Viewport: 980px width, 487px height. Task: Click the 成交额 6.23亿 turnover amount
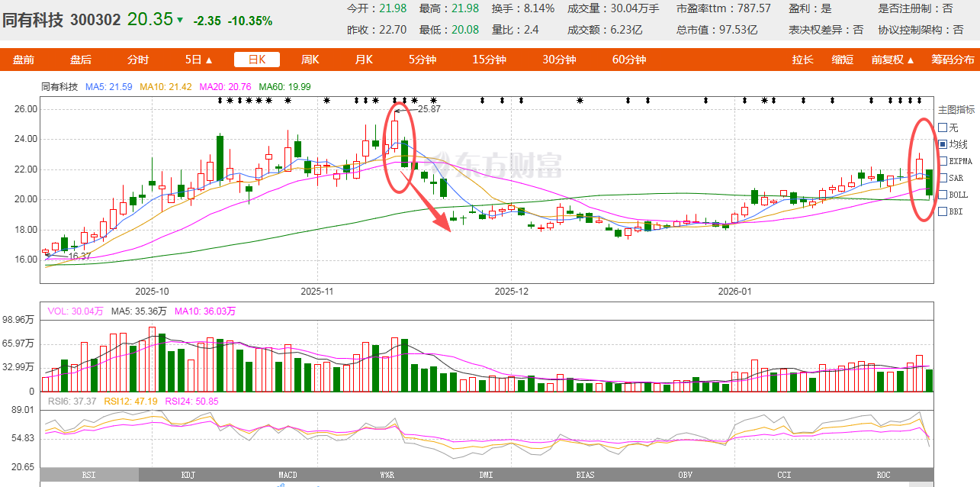606,30
